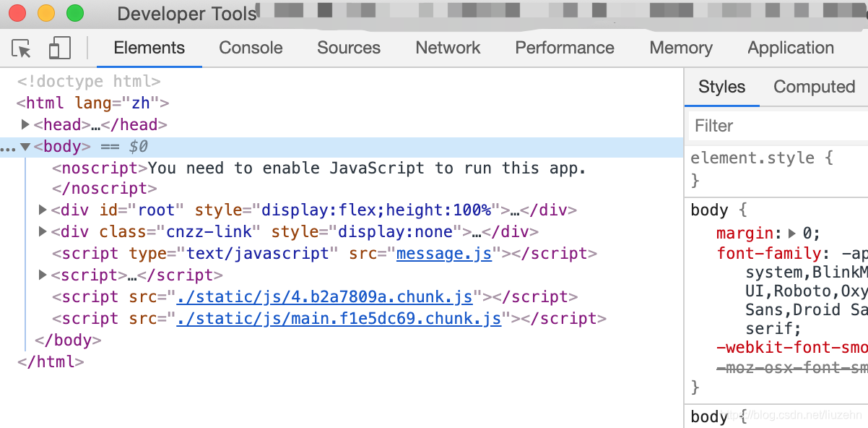The height and width of the screenshot is (428, 868).
Task: Open the Application tab
Action: coord(791,48)
